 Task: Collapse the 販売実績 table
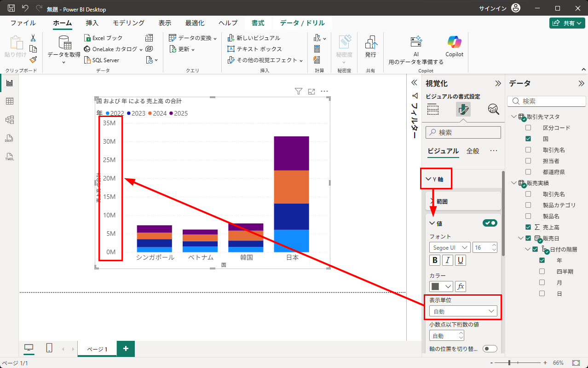coord(514,183)
